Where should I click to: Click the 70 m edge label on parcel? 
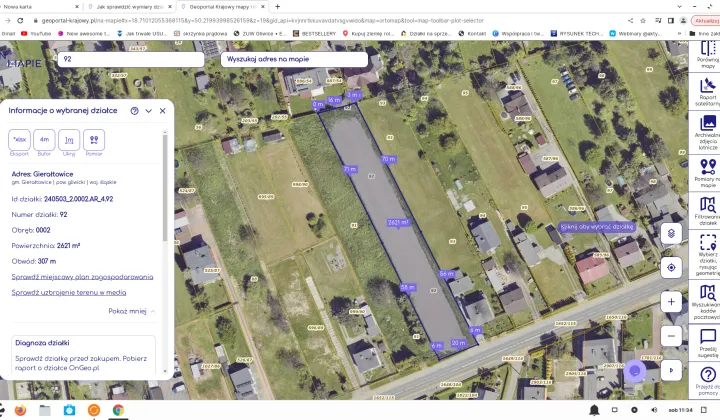tap(388, 159)
